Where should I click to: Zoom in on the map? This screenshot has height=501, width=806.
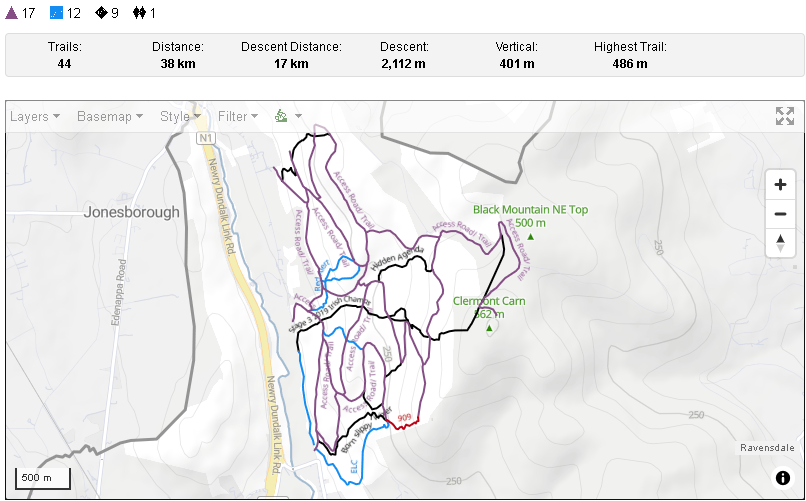(780, 185)
